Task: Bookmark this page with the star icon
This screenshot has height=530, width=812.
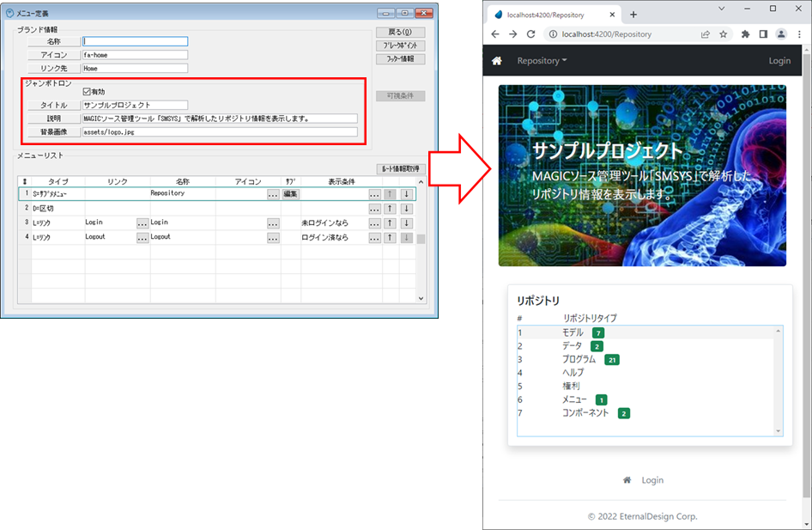Action: (724, 34)
